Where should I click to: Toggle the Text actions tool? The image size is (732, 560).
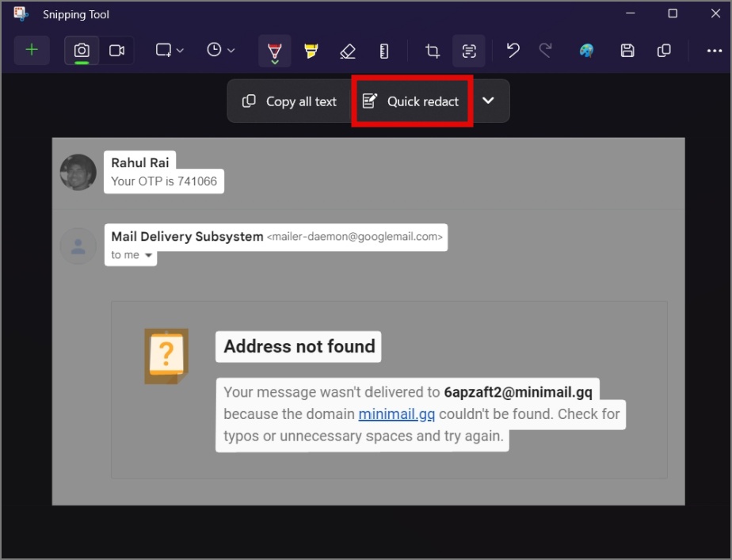click(469, 51)
